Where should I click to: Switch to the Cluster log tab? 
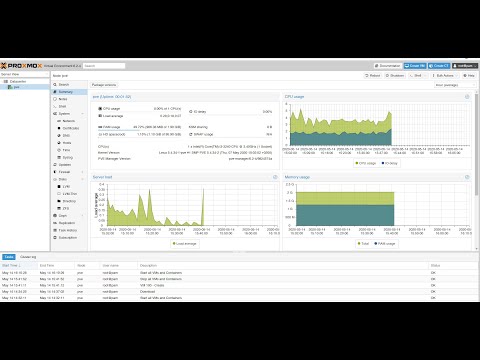pyautogui.click(x=28, y=257)
